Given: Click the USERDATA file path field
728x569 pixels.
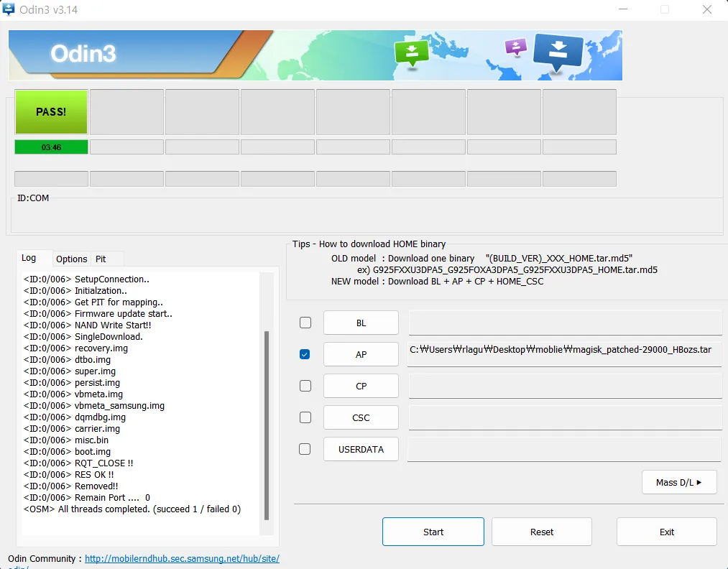Looking at the screenshot, I should click(564, 449).
